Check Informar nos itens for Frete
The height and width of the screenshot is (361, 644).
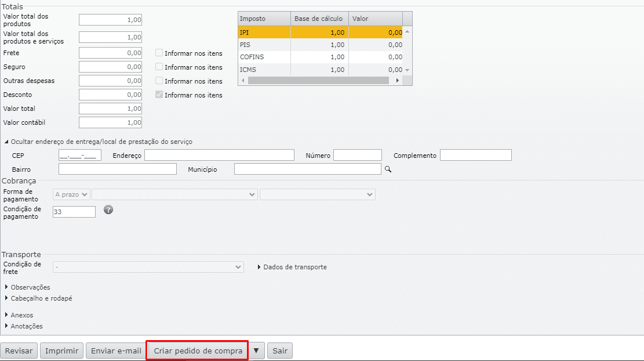click(159, 53)
